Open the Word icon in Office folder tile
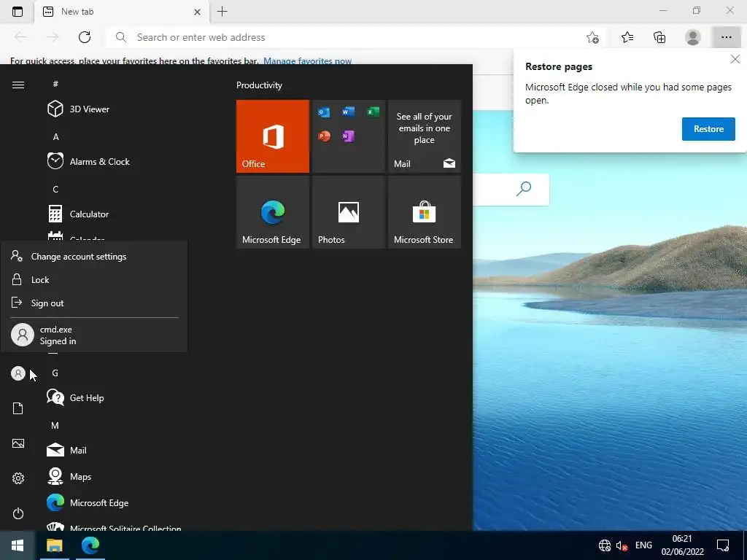Screen dimensions: 747x560 pyautogui.click(x=348, y=112)
